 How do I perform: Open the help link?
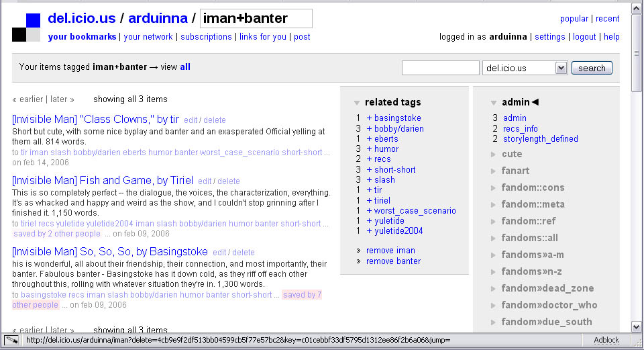click(612, 36)
